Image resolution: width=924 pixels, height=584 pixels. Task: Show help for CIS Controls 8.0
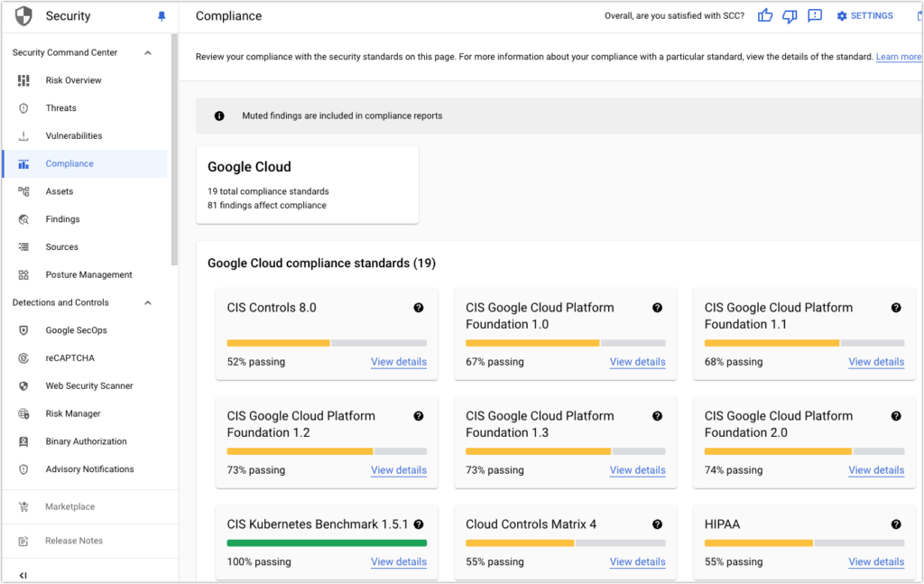pyautogui.click(x=419, y=308)
